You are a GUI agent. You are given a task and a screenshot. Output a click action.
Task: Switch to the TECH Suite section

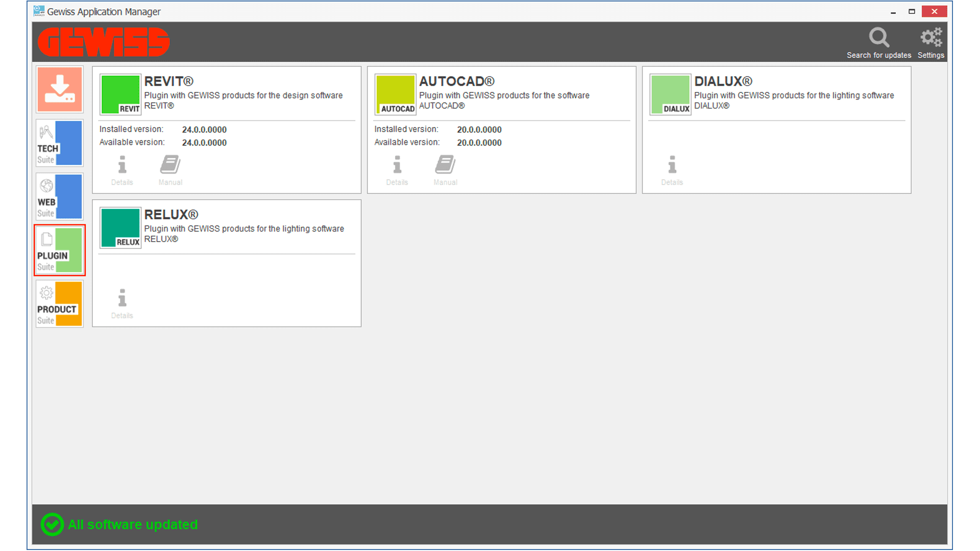click(60, 143)
